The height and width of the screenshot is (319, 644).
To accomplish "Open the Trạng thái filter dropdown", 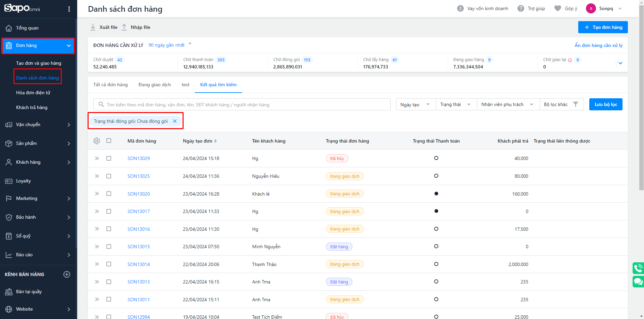I will point(455,104).
